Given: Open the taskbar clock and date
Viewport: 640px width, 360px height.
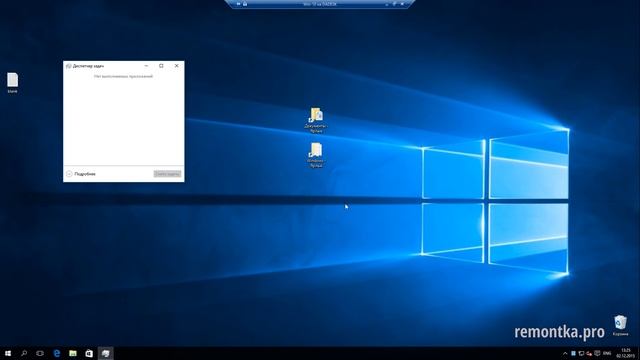Looking at the screenshot, I should point(625,354).
